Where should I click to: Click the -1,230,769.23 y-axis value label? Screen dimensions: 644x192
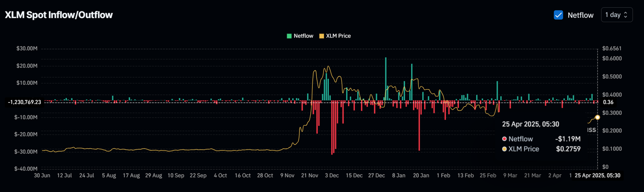point(25,102)
